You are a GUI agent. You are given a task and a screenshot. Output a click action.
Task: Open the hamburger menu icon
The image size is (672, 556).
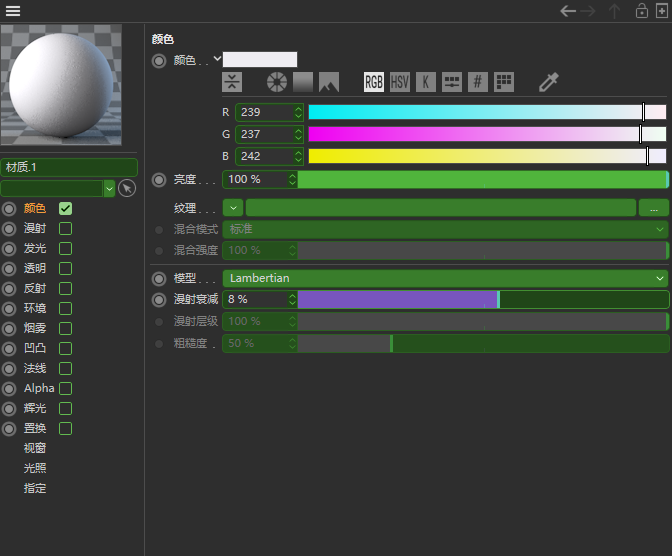point(13,11)
